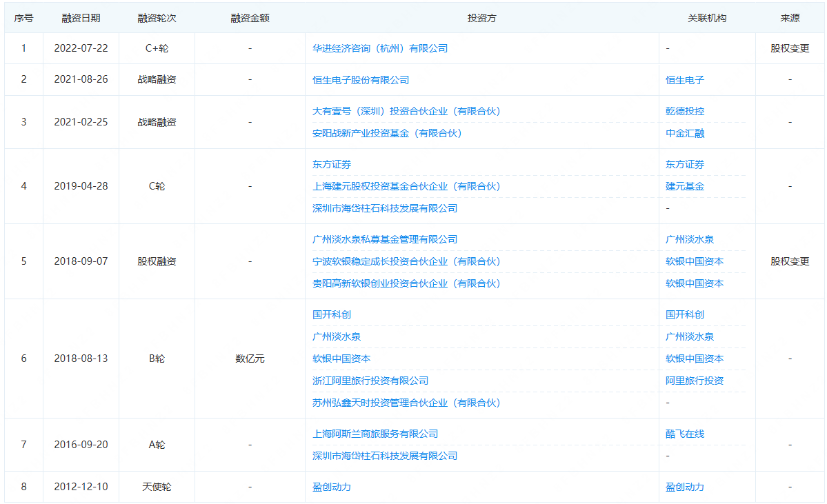This screenshot has height=504, width=827.
Task: Open 深圳市海岱柱石科技发展有限公司 in the C轮 row
Action: coord(384,208)
